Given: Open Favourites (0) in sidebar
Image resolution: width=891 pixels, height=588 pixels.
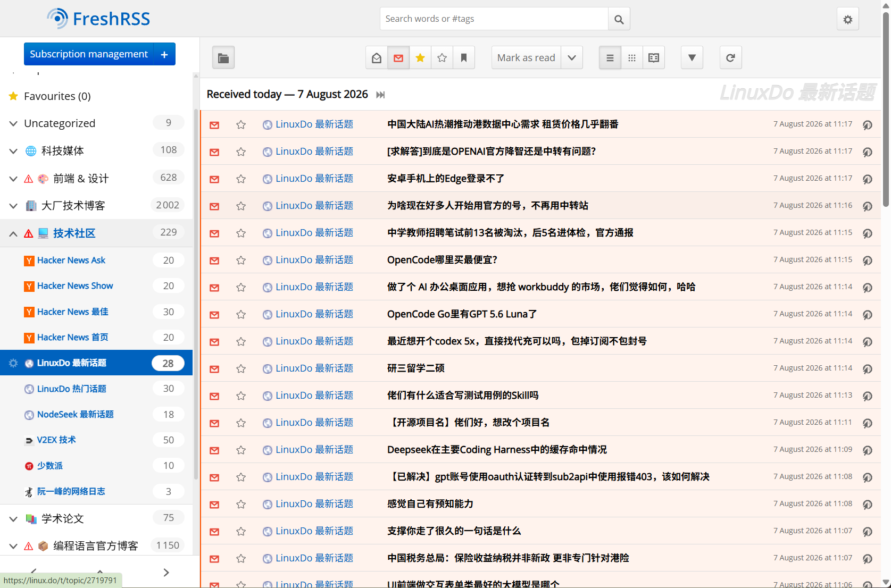Looking at the screenshot, I should 57,96.
